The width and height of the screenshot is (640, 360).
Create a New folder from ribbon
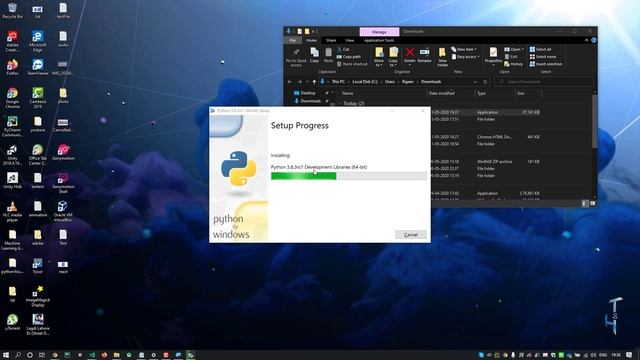tap(442, 57)
